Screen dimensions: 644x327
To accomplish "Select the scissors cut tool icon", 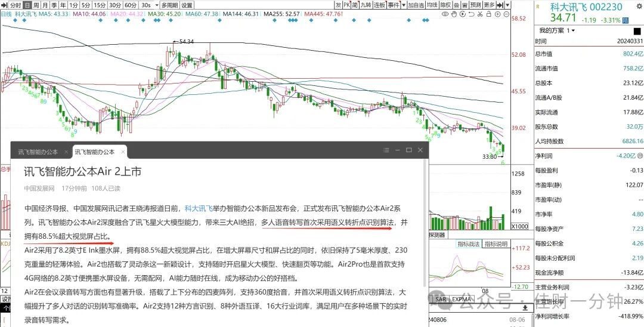I will tap(479, 14).
